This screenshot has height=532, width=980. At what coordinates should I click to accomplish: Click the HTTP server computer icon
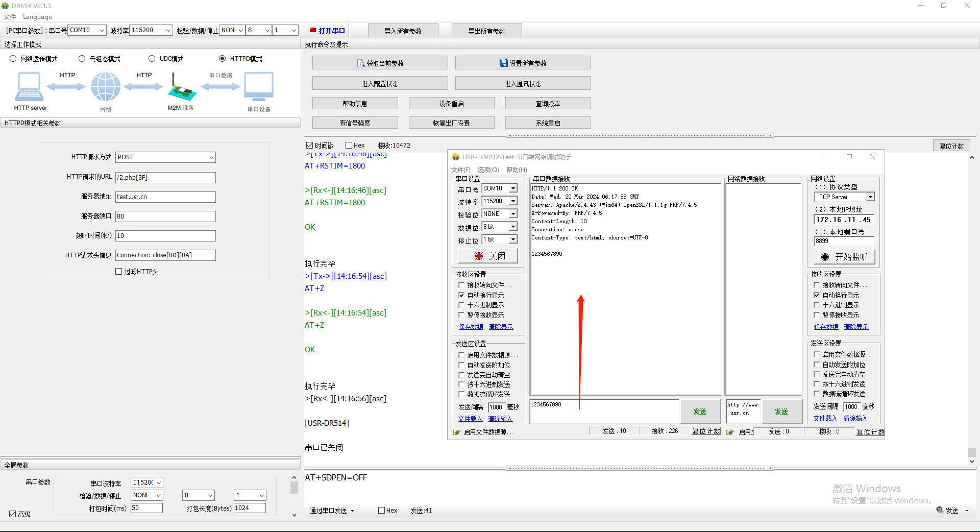[x=29, y=86]
